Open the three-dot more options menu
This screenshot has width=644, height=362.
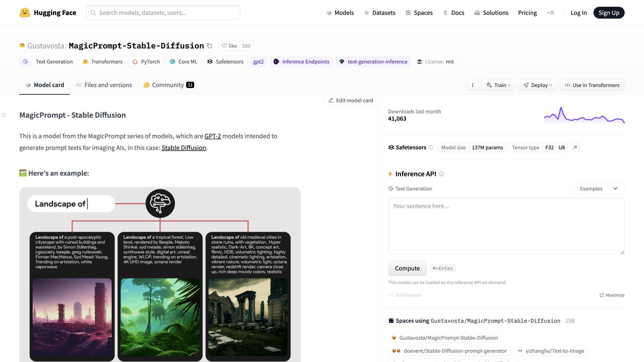click(x=473, y=85)
